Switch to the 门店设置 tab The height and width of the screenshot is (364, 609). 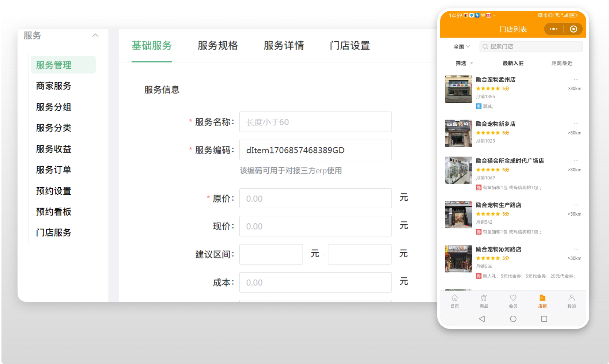tap(349, 46)
